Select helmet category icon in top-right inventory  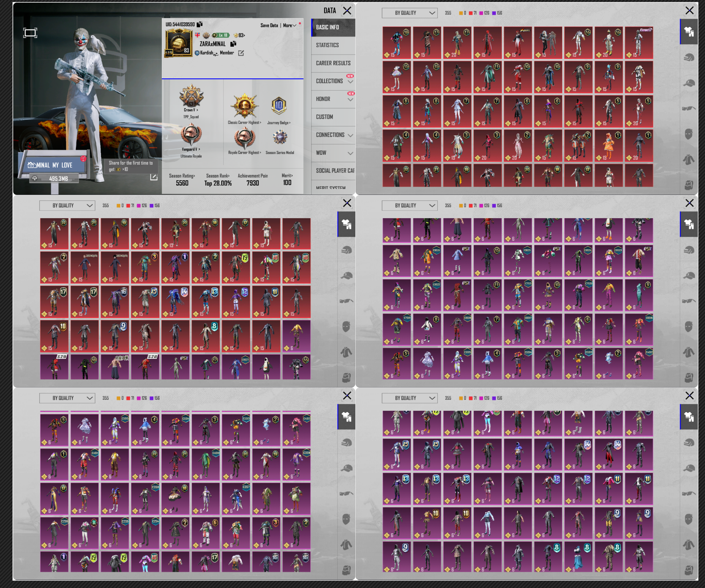(689, 58)
